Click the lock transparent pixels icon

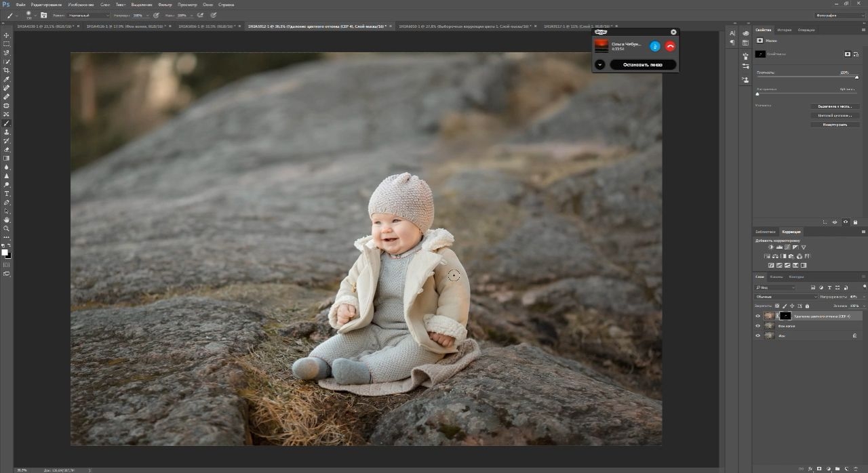777,306
